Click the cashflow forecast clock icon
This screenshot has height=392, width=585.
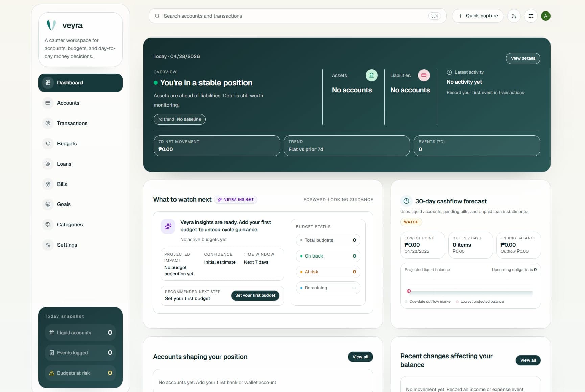click(406, 201)
